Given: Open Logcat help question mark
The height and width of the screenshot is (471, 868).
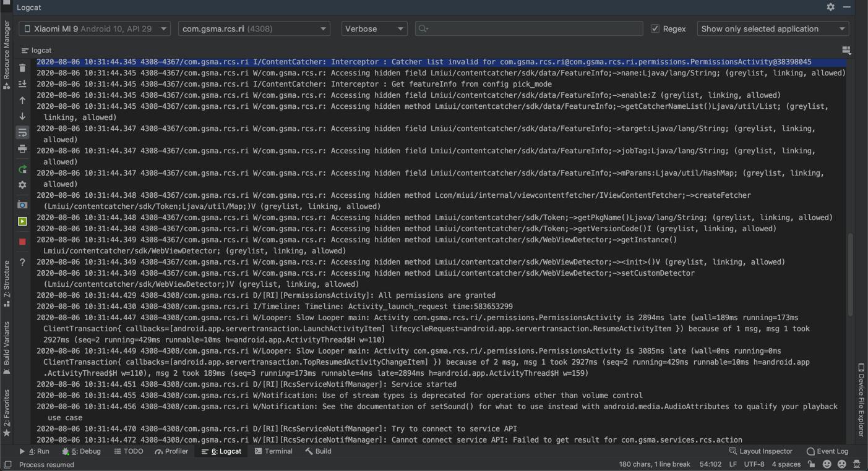Looking at the screenshot, I should [x=22, y=262].
